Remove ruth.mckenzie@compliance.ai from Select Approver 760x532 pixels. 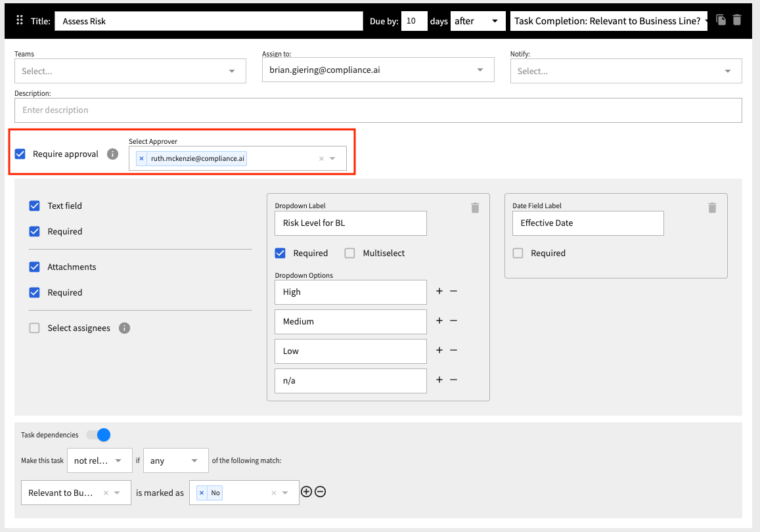(x=142, y=158)
